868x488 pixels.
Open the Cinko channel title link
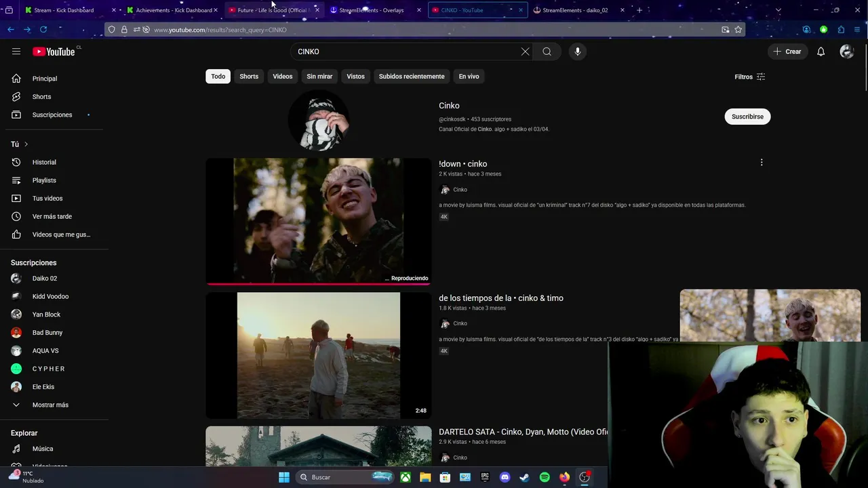[x=449, y=106]
